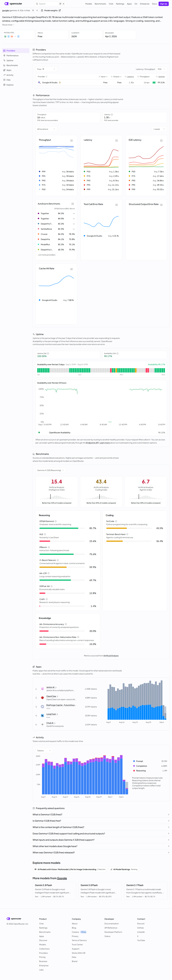Image resolution: width=172 pixels, height=980 pixels.
Task: Open the P50 percentile dropdown
Action: tap(161, 69)
